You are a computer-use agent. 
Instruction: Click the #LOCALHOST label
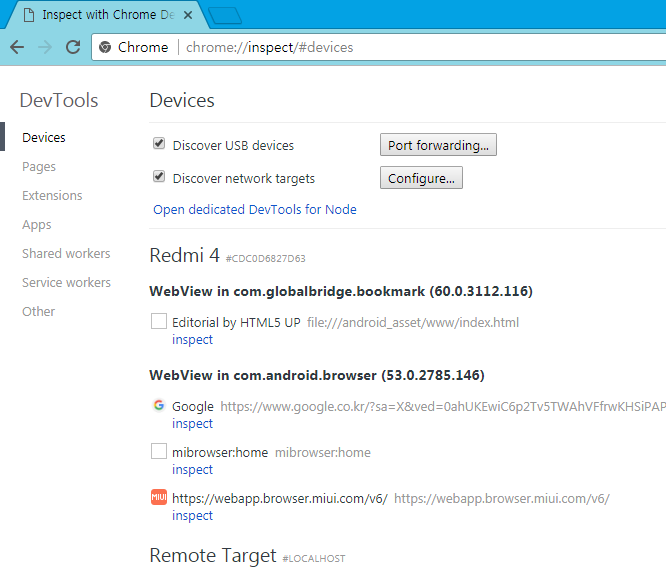point(314,559)
